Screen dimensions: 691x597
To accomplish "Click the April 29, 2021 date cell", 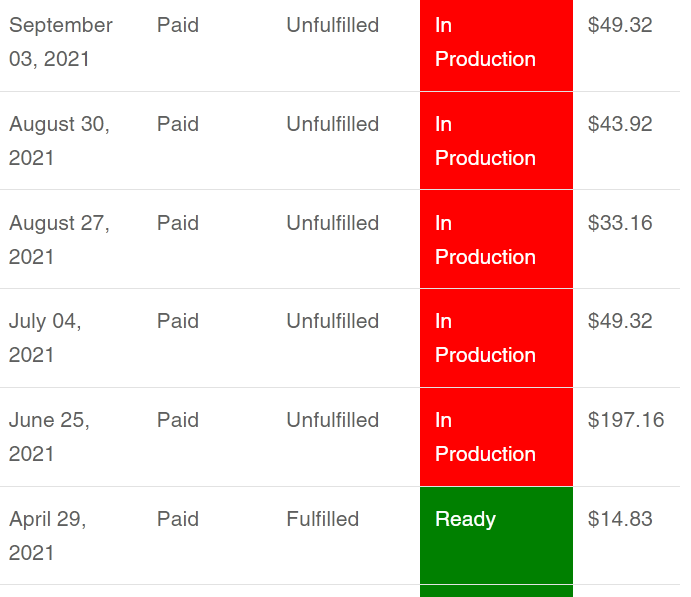I will (x=48, y=536).
